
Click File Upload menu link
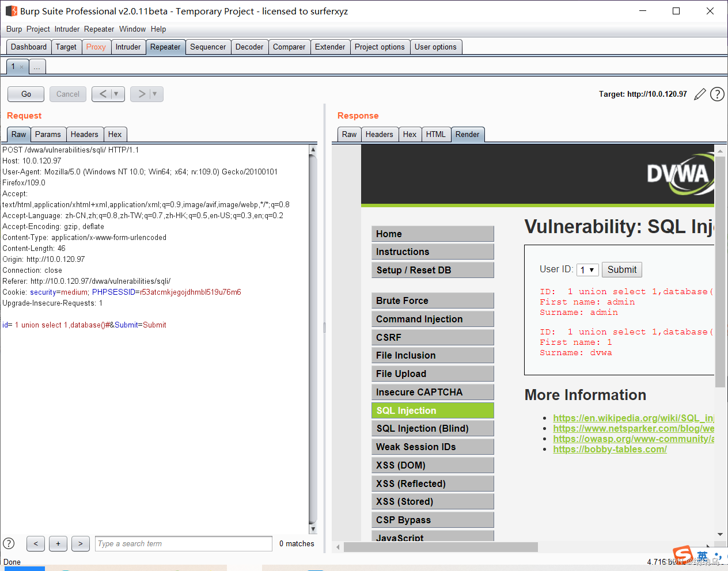(x=433, y=374)
